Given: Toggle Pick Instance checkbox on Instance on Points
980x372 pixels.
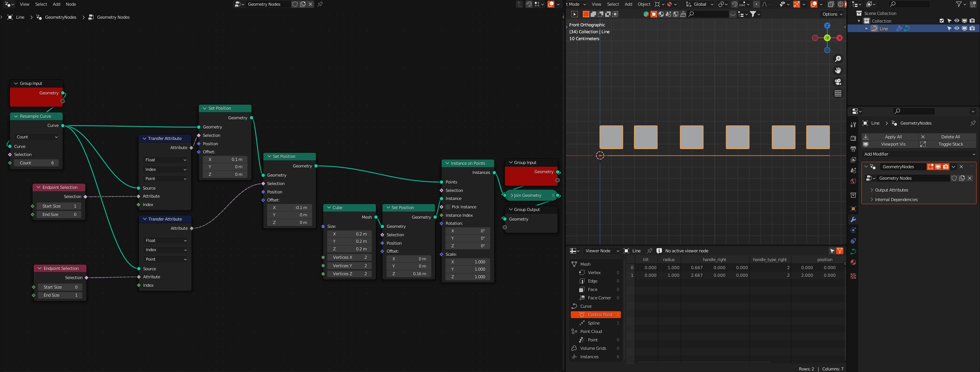Looking at the screenshot, I should [x=448, y=207].
